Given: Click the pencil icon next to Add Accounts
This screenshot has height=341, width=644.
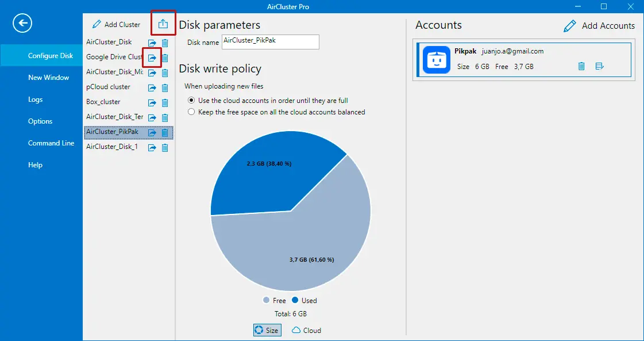Looking at the screenshot, I should 570,26.
